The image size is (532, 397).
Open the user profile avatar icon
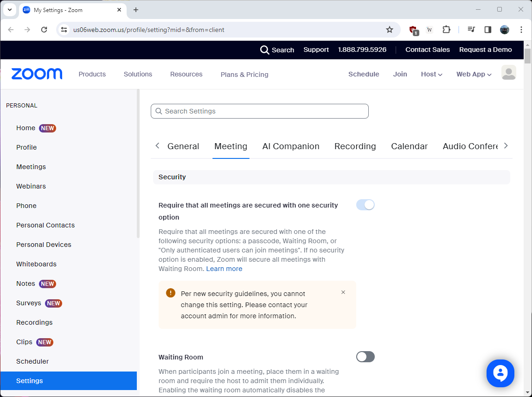(508, 73)
